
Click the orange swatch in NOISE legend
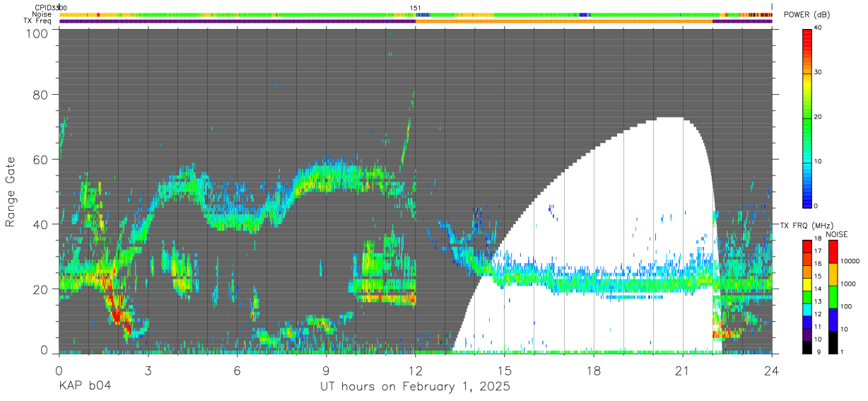pos(833,274)
